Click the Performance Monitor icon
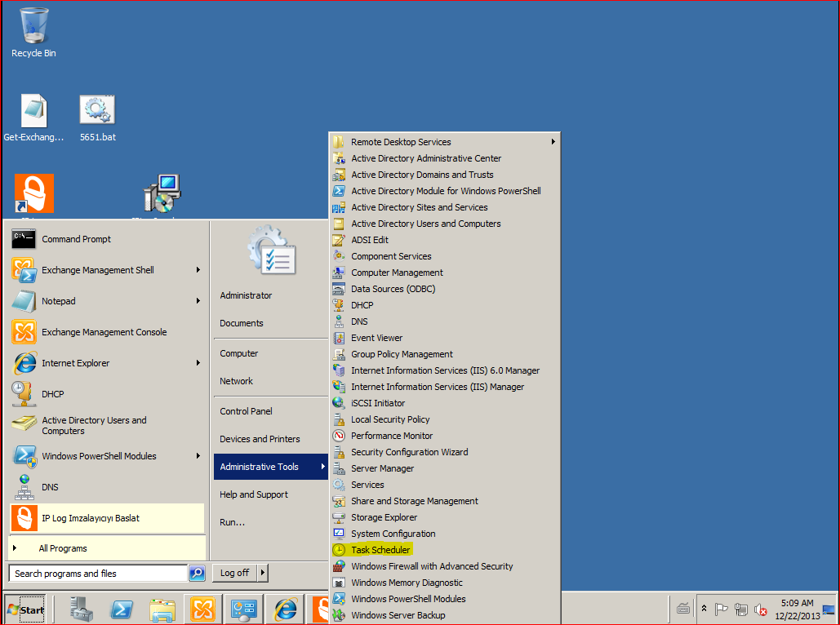 click(339, 436)
